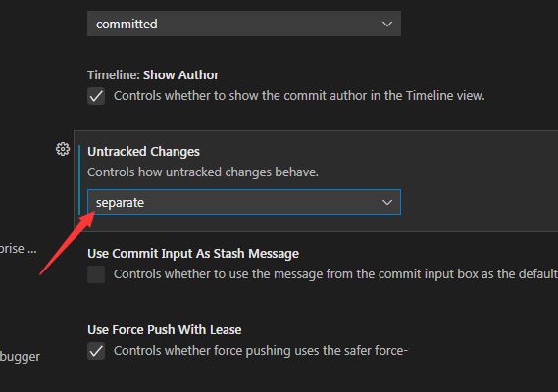This screenshot has width=558, height=392.
Task: Click the commit author Timeline view description
Action: pyautogui.click(x=299, y=96)
